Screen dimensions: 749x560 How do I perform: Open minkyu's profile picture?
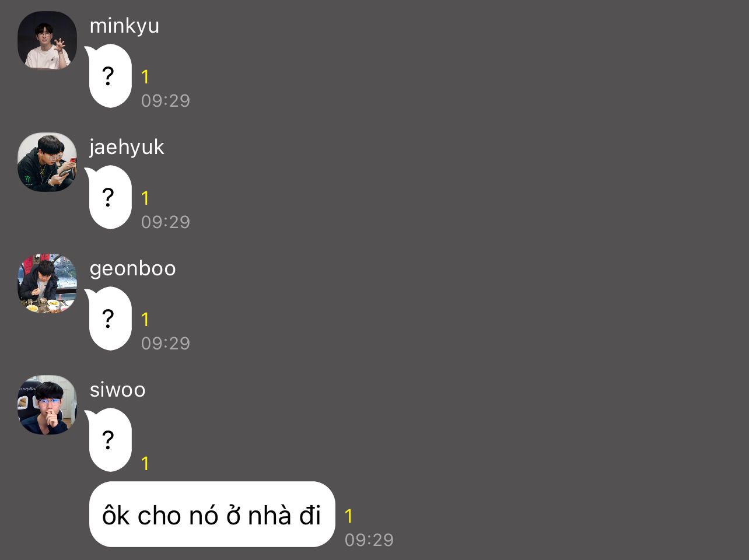point(47,40)
